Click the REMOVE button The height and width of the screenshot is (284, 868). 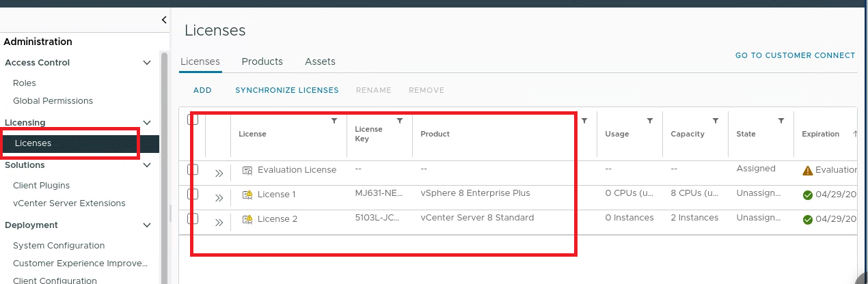click(426, 90)
